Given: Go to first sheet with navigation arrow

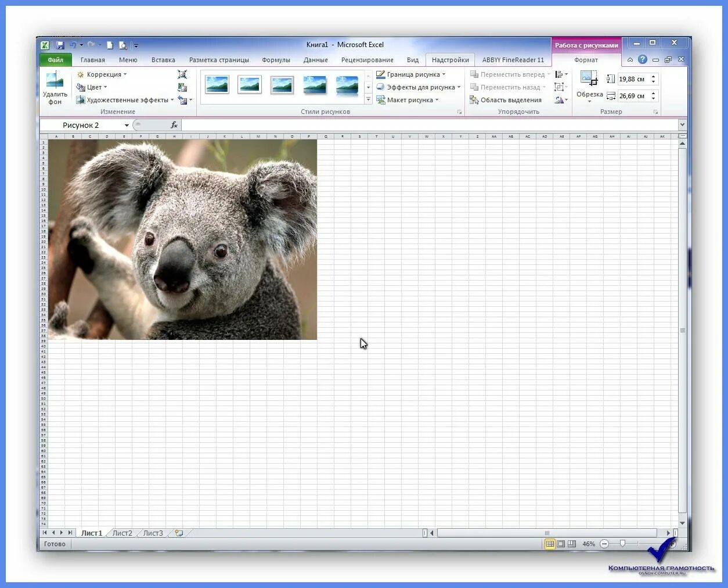Looking at the screenshot, I should [x=45, y=533].
